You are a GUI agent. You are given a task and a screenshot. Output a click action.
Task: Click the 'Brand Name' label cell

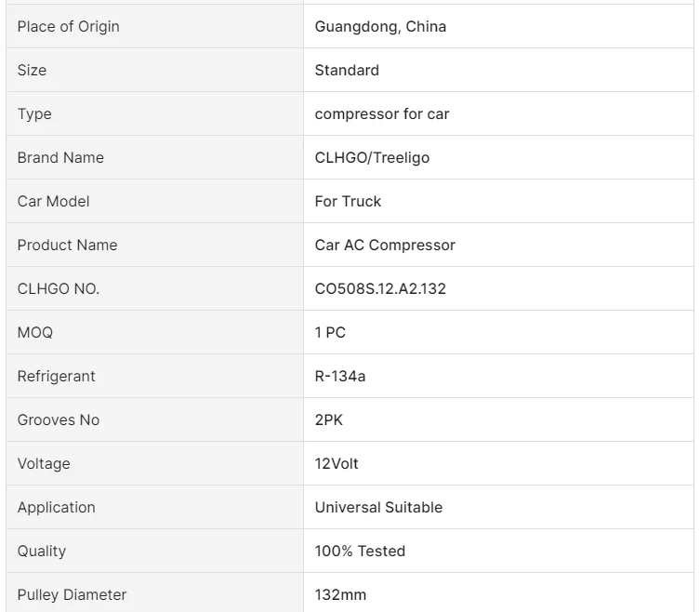tap(60, 157)
